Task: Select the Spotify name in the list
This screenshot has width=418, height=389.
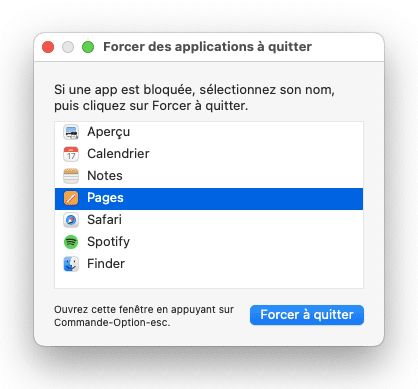Action: click(109, 242)
